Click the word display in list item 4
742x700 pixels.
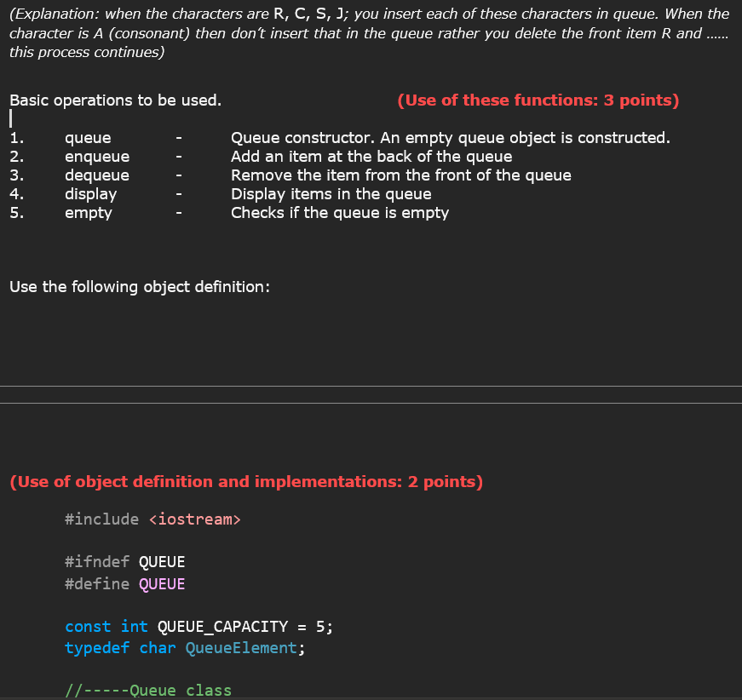point(91,193)
